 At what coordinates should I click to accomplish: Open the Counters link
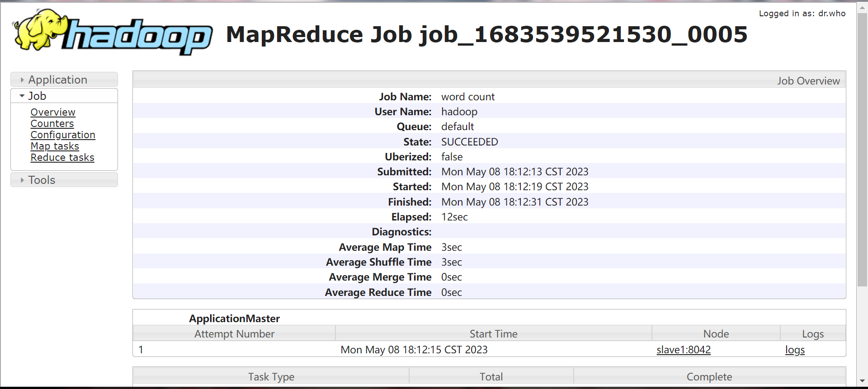click(x=52, y=123)
